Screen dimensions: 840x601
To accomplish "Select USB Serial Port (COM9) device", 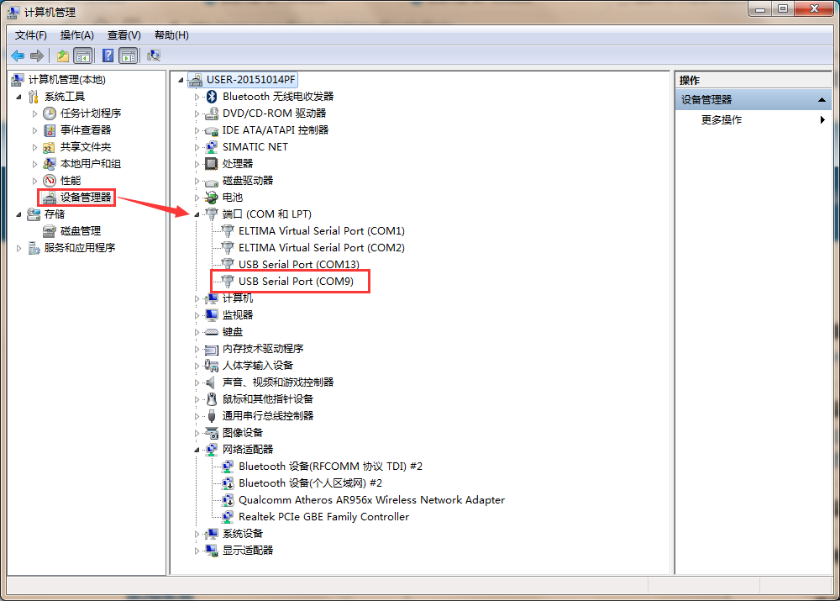I will click(295, 281).
